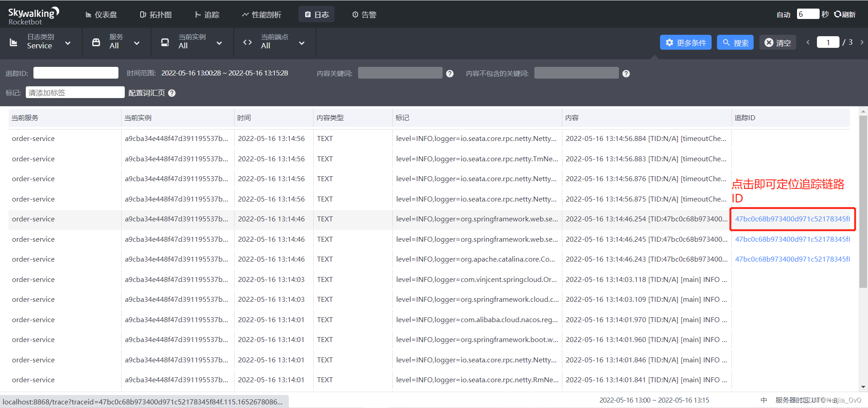Click the 标记 column header
Screen dimensions: 868x408
coord(477,118)
